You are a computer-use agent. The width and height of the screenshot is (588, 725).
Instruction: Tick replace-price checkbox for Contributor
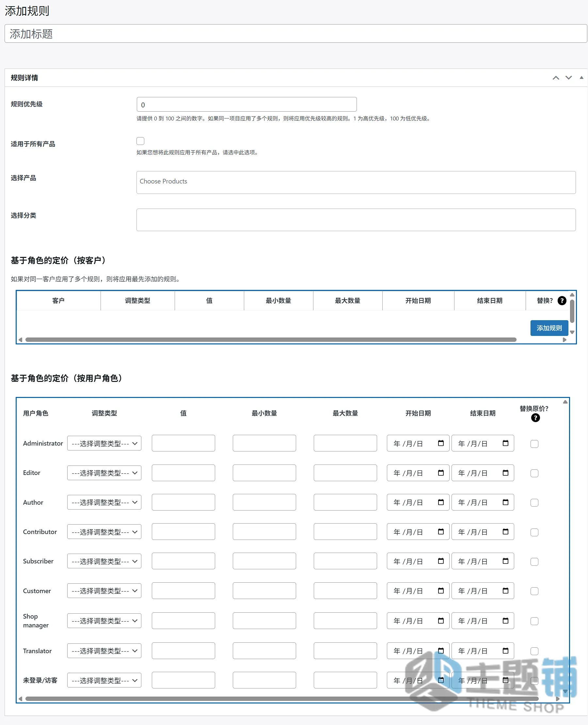tap(534, 532)
